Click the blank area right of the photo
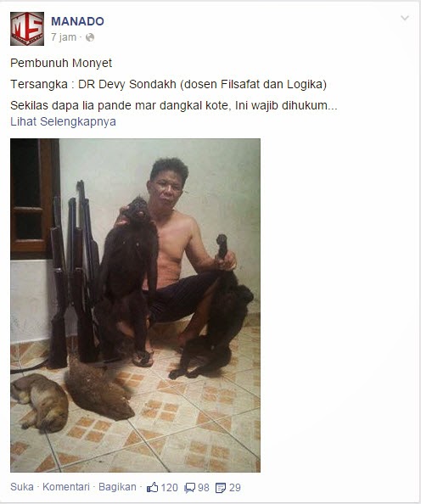This screenshot has width=421, height=504. 338,305
